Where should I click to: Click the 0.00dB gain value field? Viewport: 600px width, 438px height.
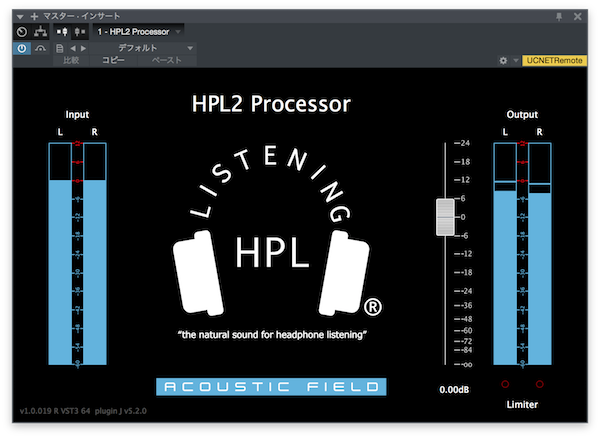coord(454,390)
